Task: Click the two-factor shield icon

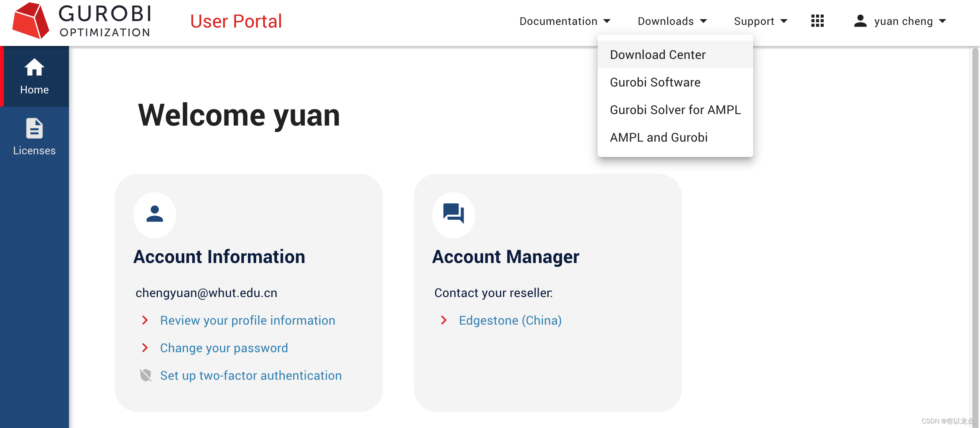Action: [146, 376]
